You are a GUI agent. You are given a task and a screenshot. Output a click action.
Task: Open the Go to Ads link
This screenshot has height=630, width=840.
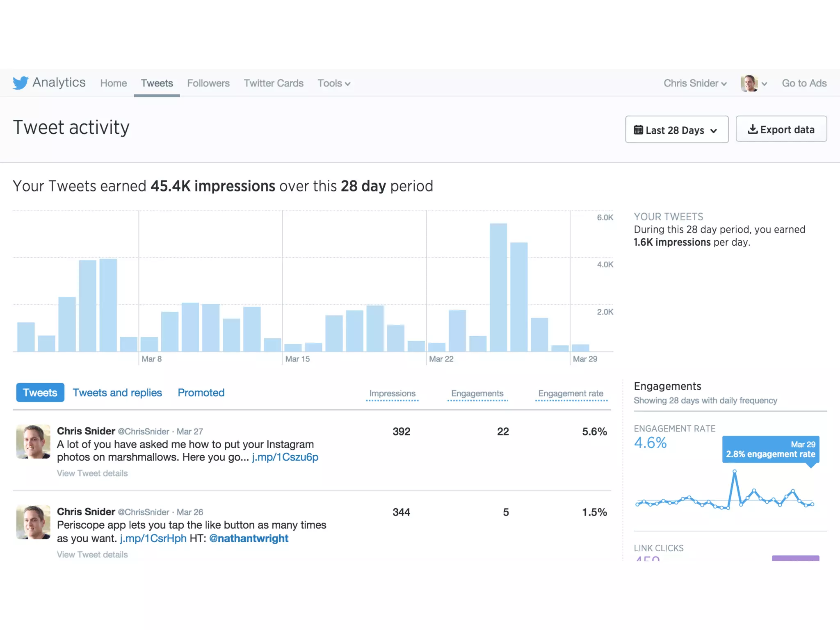click(x=804, y=83)
